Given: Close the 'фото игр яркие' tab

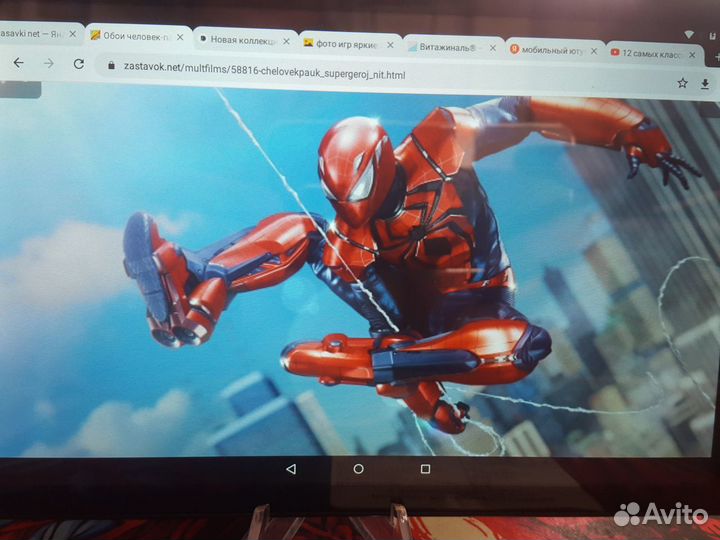Looking at the screenshot, I should click(390, 45).
